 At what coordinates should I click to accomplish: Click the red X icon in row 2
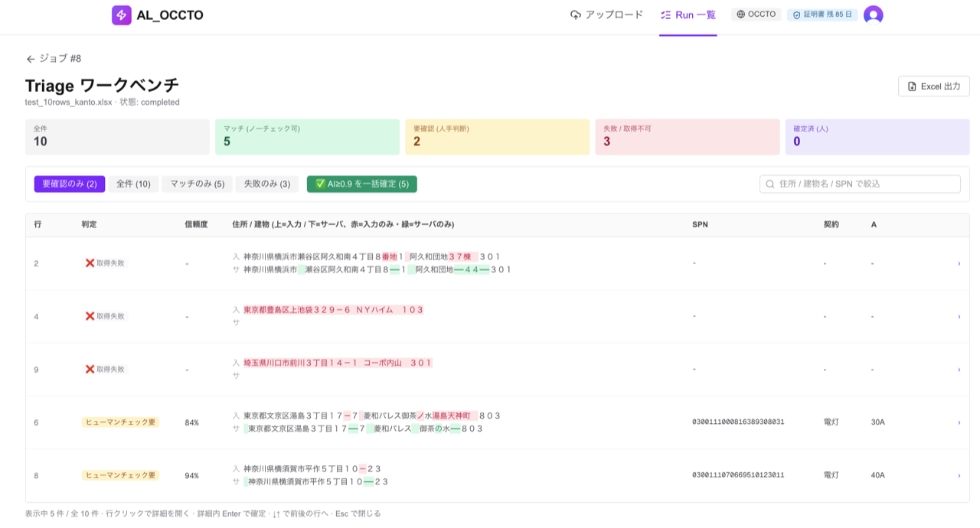[x=90, y=263]
